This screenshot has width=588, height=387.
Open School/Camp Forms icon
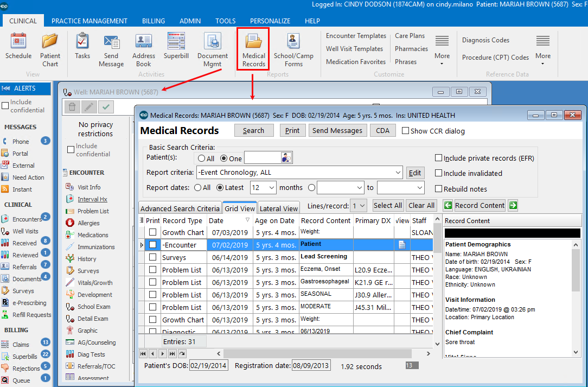[293, 41]
